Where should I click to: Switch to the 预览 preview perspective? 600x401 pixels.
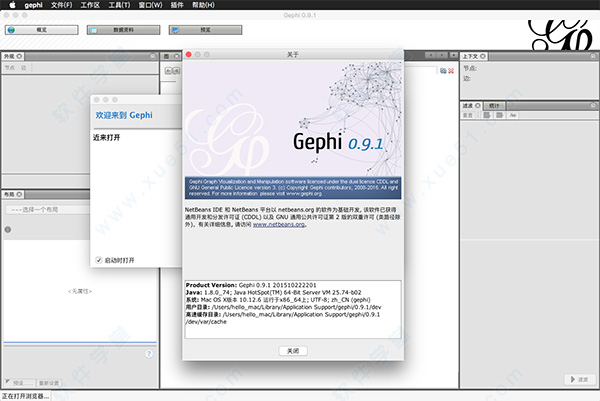point(205,30)
